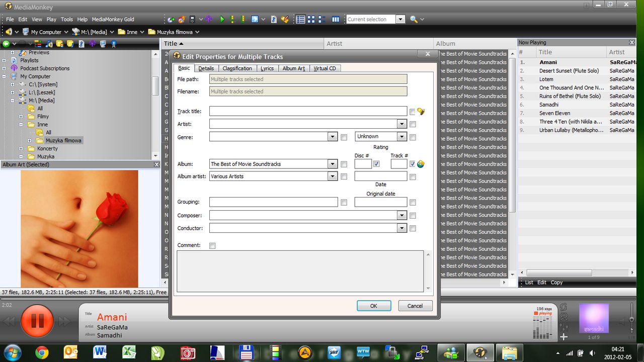The width and height of the screenshot is (644, 362).
Task: Switch to the Virtual CD tab
Action: tap(325, 68)
